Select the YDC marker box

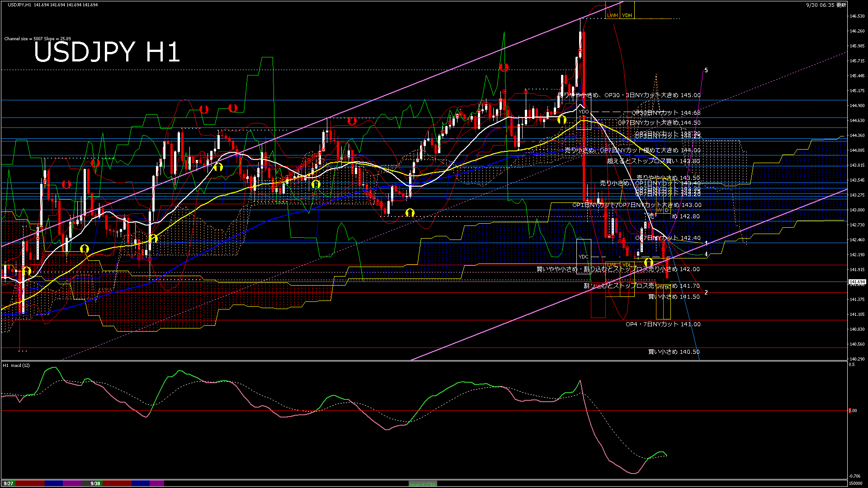click(x=584, y=257)
